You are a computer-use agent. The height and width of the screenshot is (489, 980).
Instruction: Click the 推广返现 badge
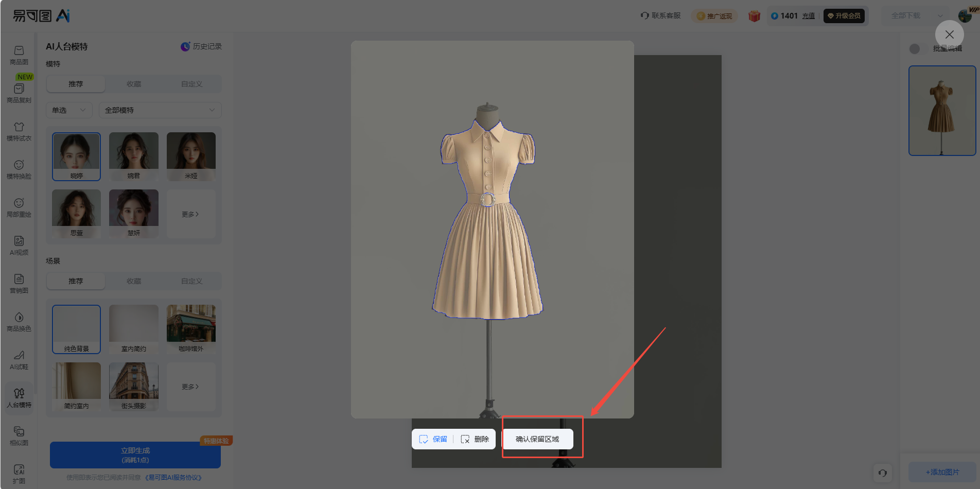714,16
